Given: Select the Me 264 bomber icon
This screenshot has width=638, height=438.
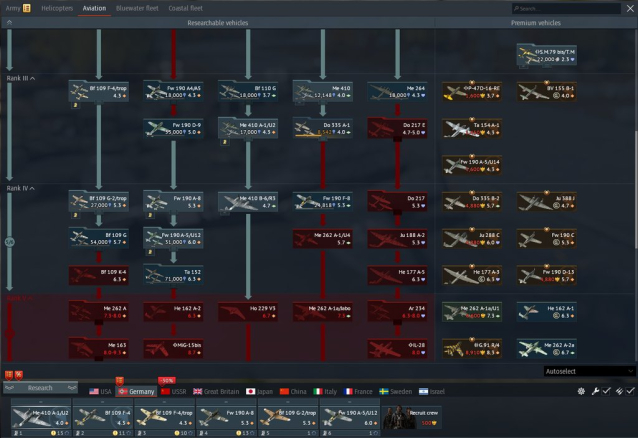Looking at the screenshot, I should (x=398, y=91).
